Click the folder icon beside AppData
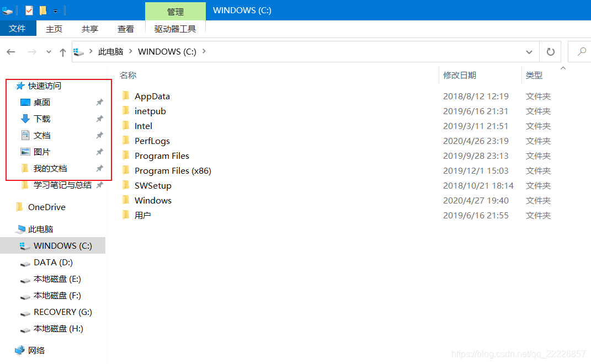This screenshot has height=364, width=591. (x=126, y=96)
